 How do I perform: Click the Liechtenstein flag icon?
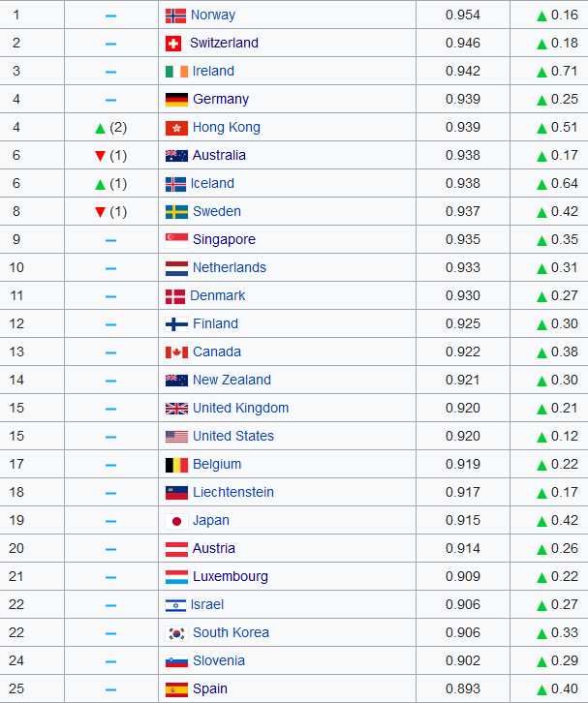pyautogui.click(x=176, y=493)
